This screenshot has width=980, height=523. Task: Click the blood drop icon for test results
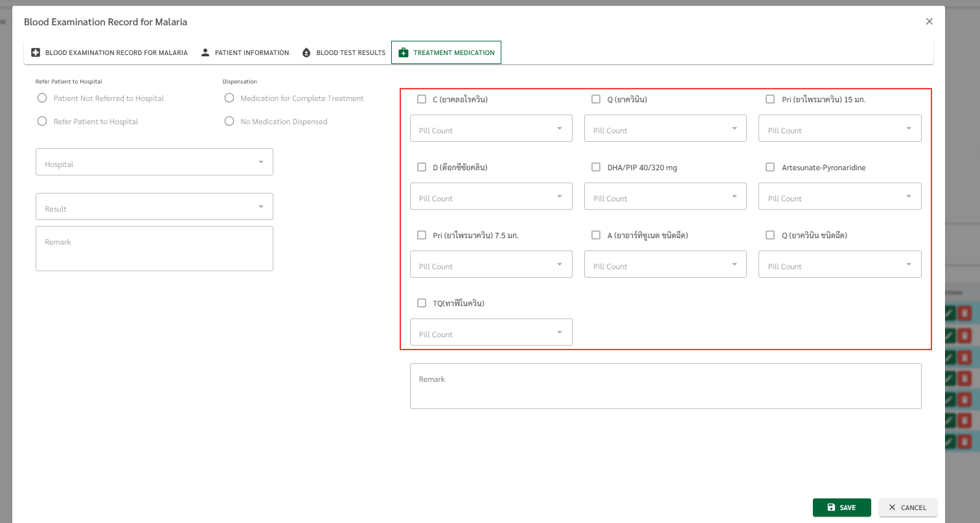[x=306, y=52]
